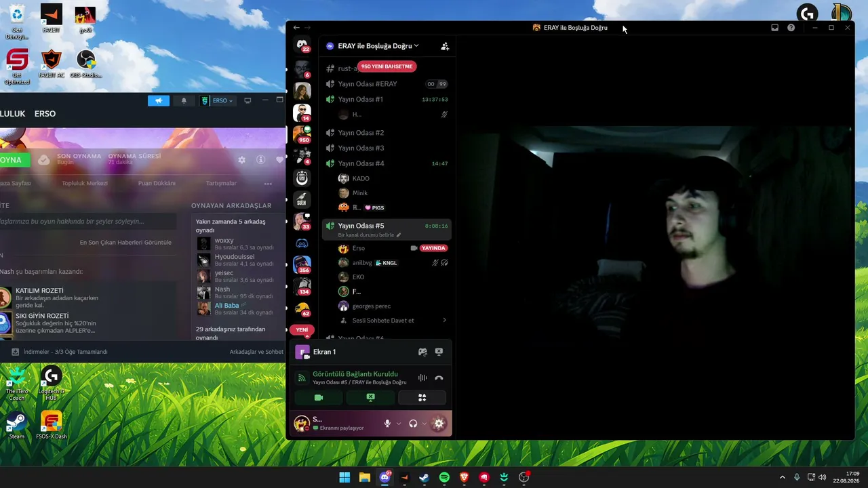Stop streaming Ekran 1 with screen-x icon
868x488 pixels.
click(x=439, y=352)
